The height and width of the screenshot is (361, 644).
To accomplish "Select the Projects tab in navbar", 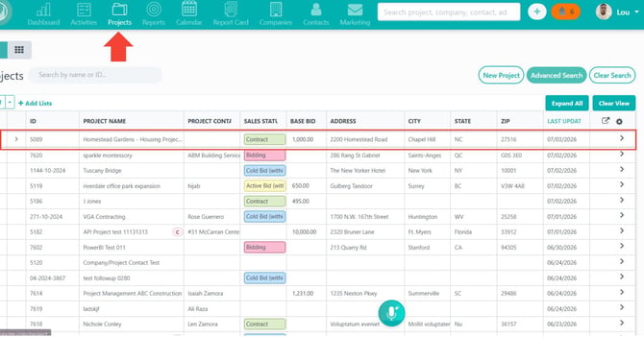I will [x=119, y=14].
